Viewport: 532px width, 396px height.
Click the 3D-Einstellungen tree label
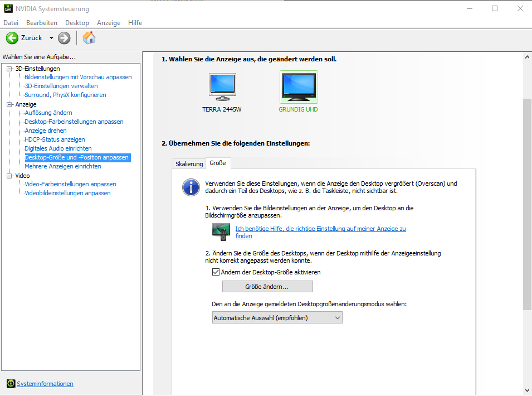click(x=38, y=69)
